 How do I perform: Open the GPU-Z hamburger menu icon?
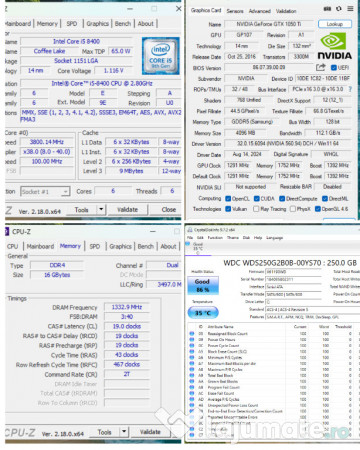click(x=350, y=9)
